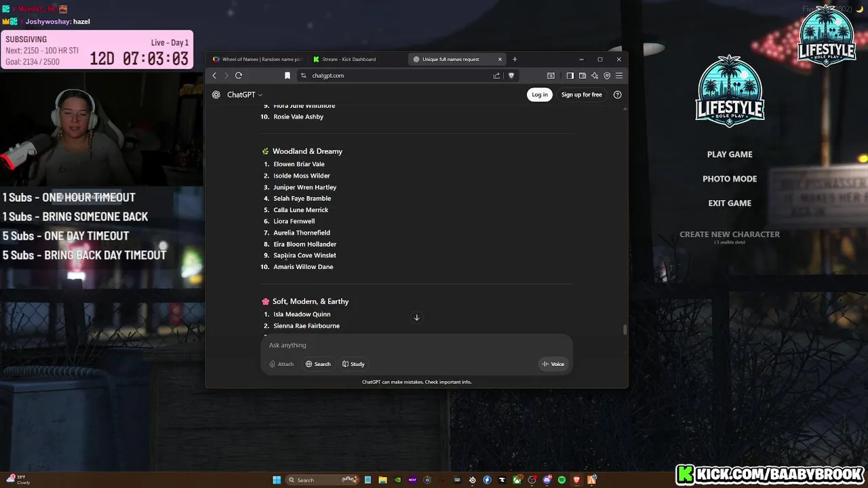Click name Elowen Briar Vale
This screenshot has width=868, height=488.
pos(299,164)
